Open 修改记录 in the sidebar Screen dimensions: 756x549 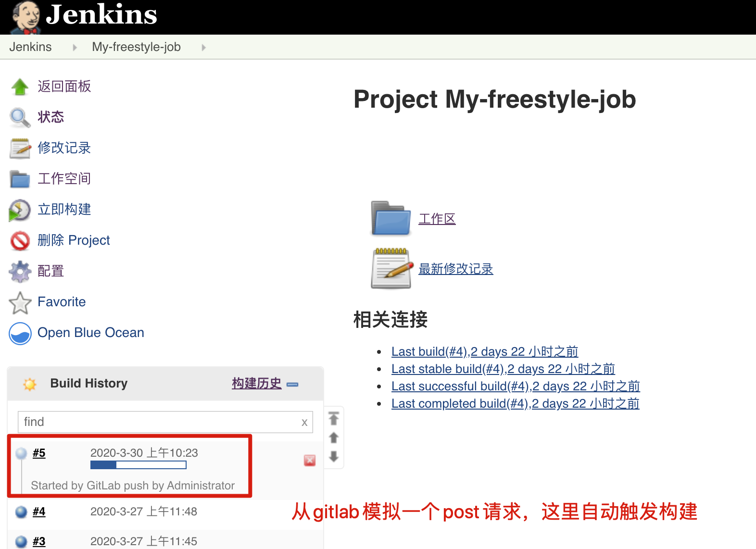tap(64, 148)
